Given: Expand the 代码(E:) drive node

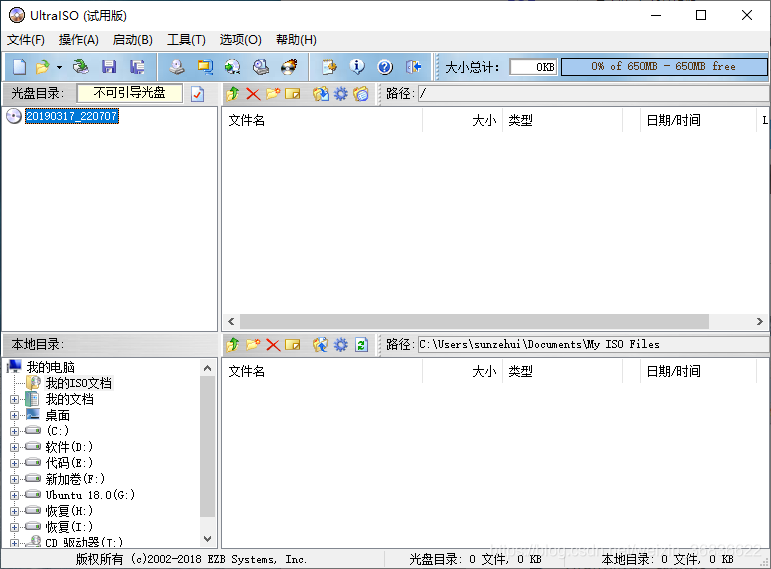Looking at the screenshot, I should coord(14,463).
